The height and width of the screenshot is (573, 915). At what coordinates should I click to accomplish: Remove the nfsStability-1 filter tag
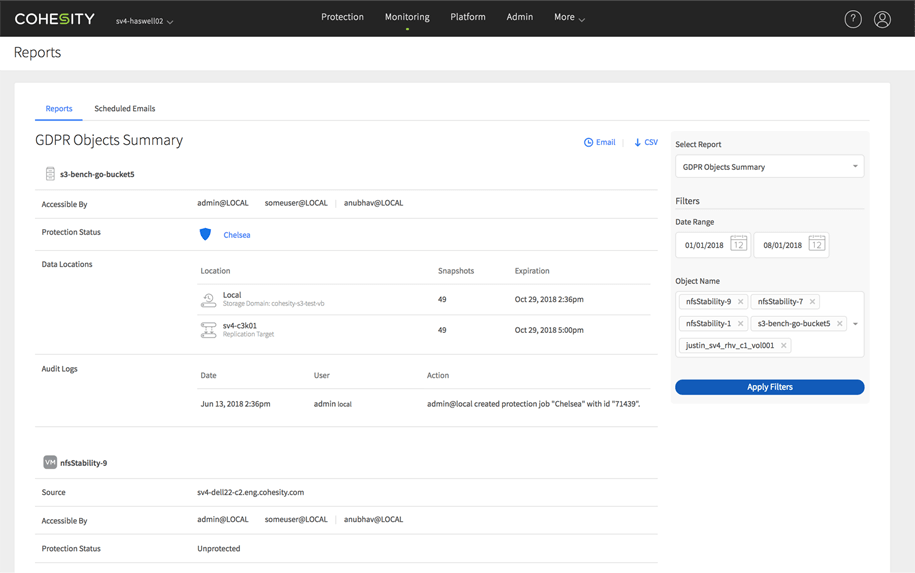741,323
